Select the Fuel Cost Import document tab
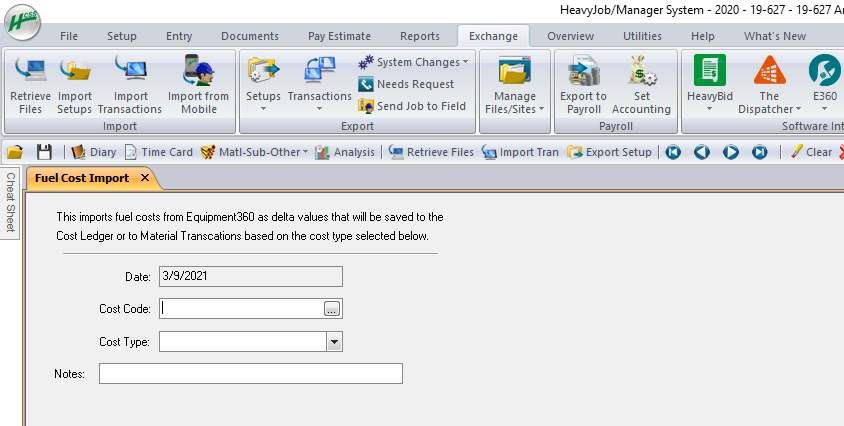This screenshot has width=844, height=426. [x=82, y=178]
